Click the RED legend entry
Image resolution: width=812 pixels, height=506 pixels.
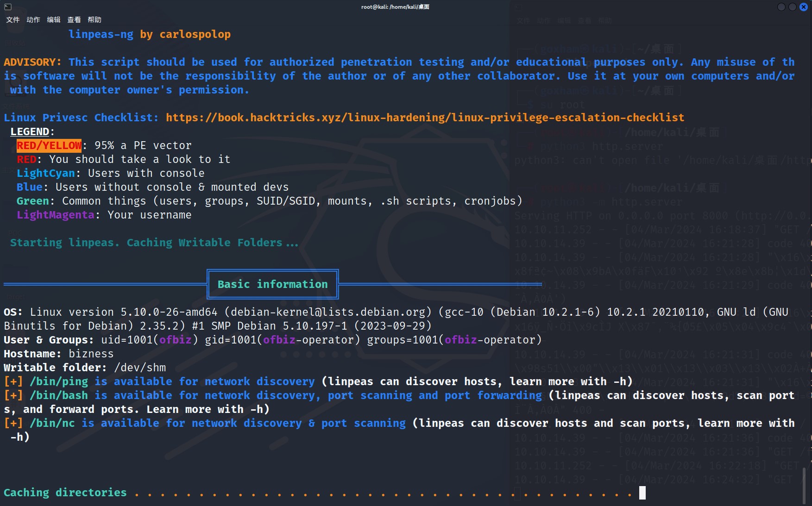pyautogui.click(x=26, y=159)
